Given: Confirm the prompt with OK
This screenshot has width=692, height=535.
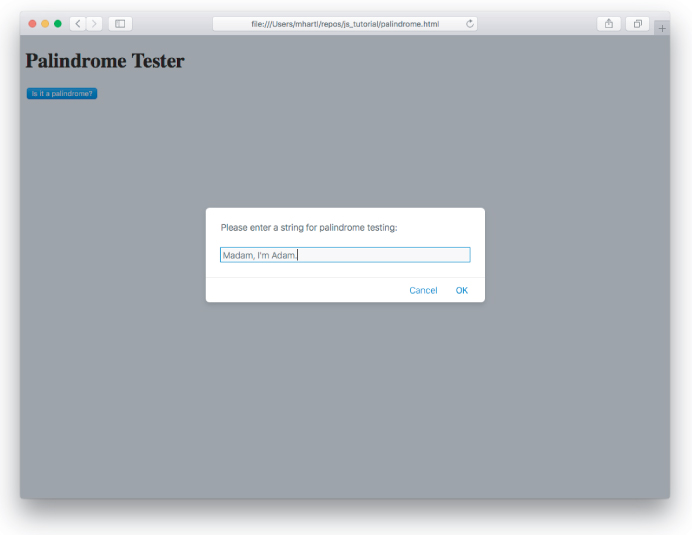Looking at the screenshot, I should (462, 290).
